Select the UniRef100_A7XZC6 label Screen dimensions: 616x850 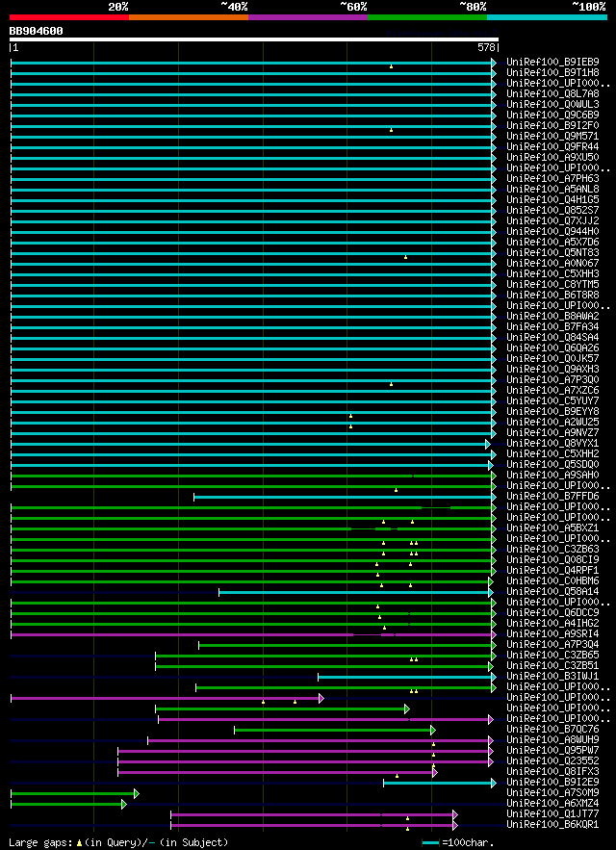[552, 390]
